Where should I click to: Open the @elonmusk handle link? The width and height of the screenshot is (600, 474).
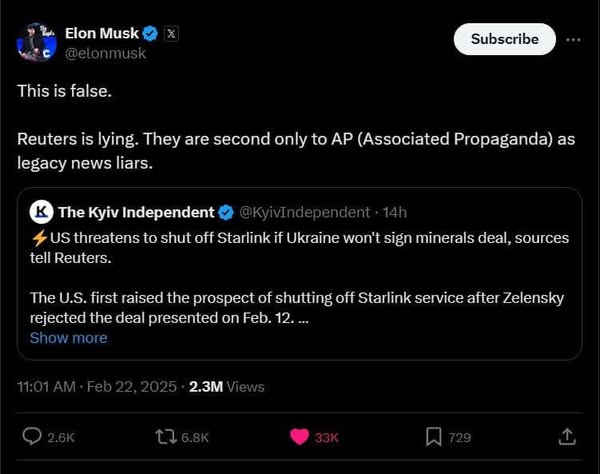tap(105, 53)
